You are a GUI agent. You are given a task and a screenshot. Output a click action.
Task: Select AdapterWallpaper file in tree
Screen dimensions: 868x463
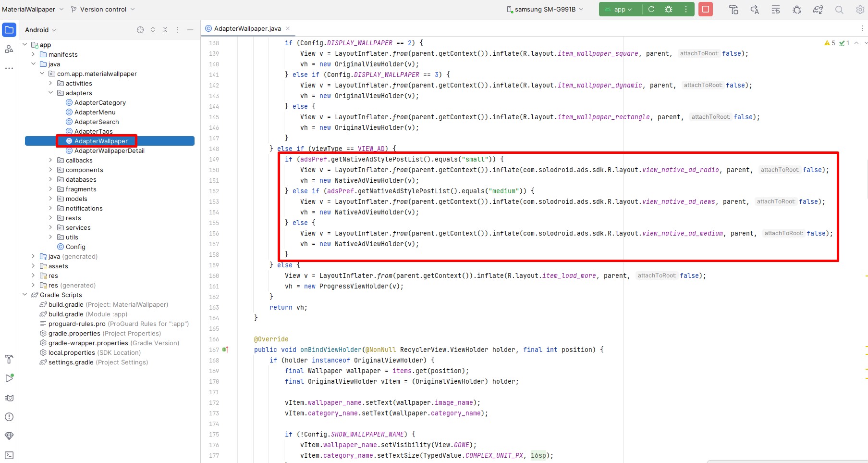coord(101,141)
